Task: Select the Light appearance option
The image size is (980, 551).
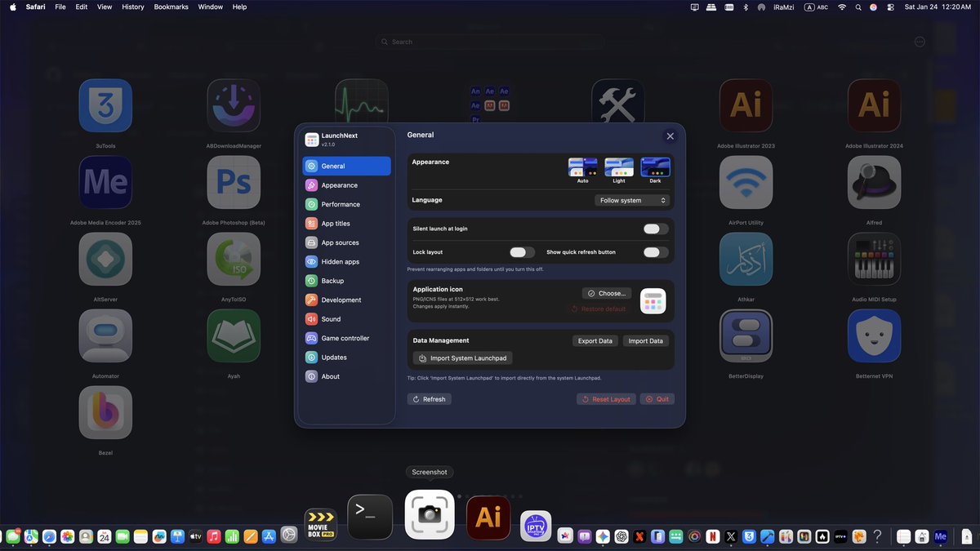Action: 619,170
